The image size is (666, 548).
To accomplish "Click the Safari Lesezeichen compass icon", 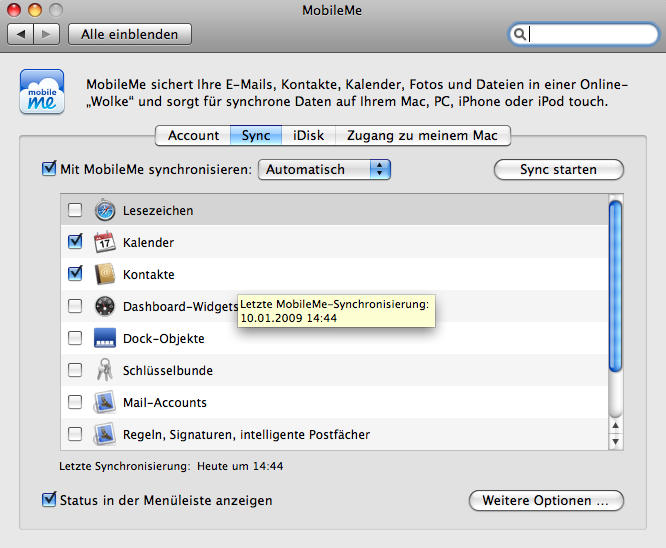I will (x=105, y=211).
